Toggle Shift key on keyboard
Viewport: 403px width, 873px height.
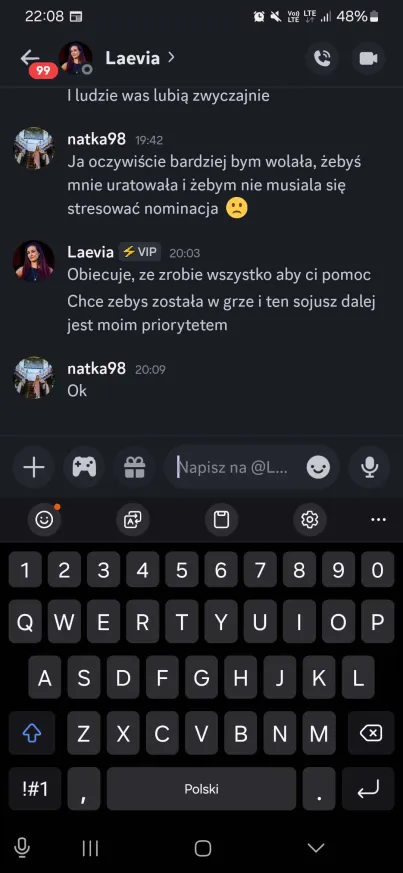coord(32,734)
